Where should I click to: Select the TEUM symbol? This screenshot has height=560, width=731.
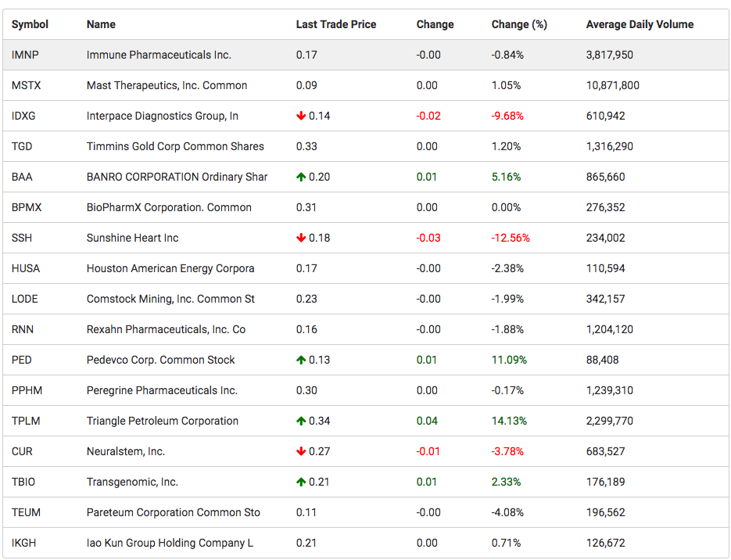(26, 512)
